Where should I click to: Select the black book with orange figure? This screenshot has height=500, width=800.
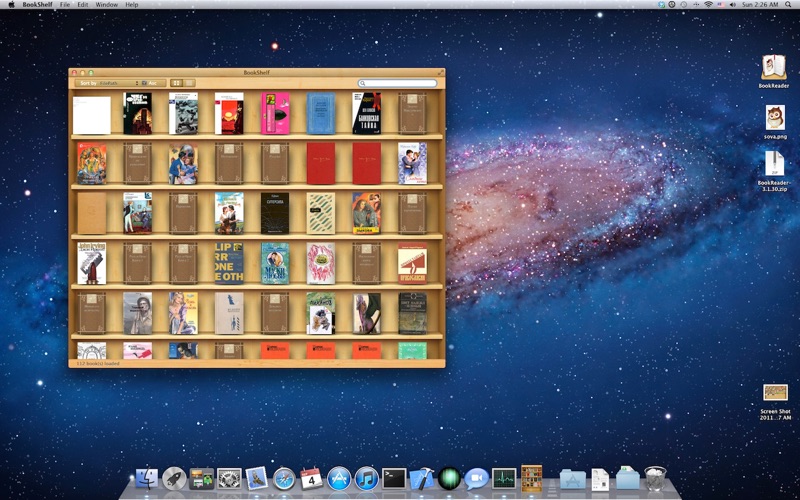pyautogui.click(x=138, y=113)
